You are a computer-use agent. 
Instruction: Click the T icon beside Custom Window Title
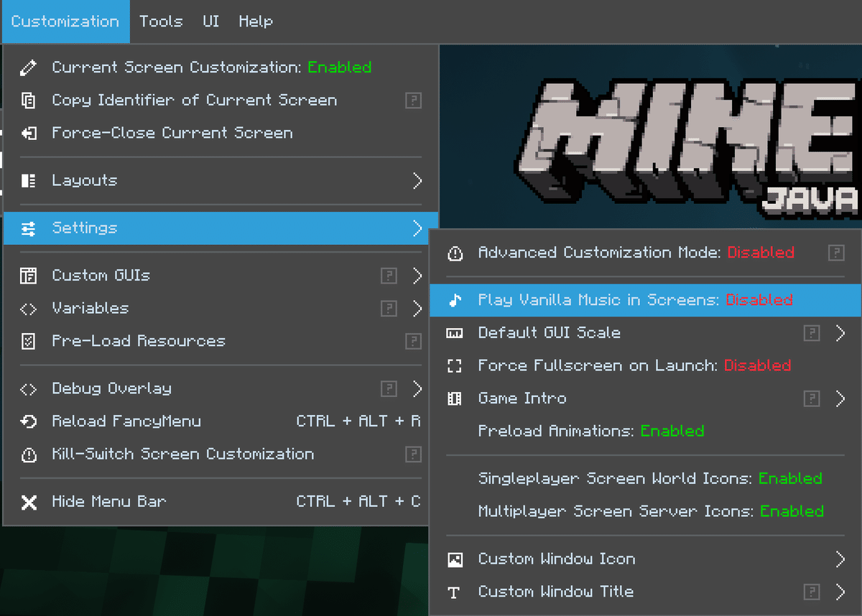[x=454, y=592]
